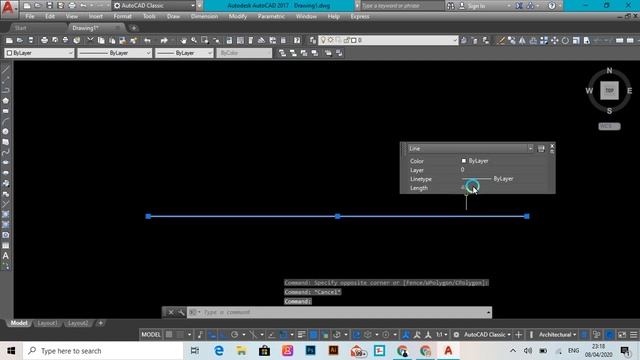Open the Dimension menu
The image size is (640, 360).
204,17
